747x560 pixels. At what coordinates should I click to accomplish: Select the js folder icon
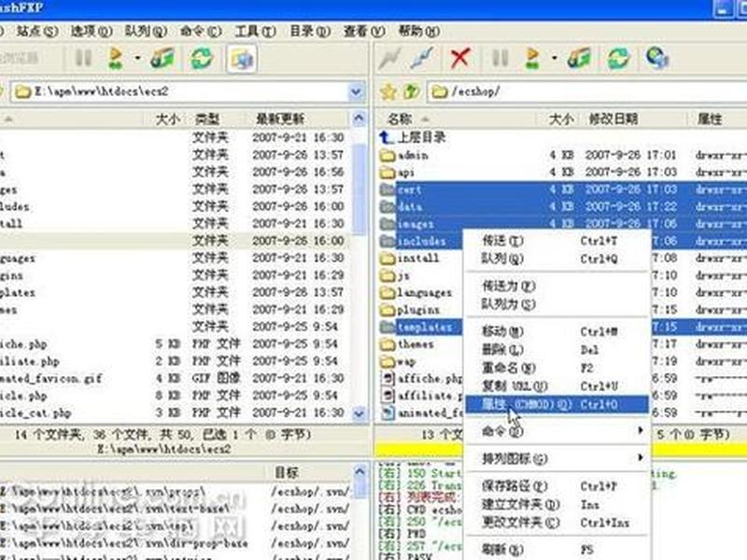(388, 275)
